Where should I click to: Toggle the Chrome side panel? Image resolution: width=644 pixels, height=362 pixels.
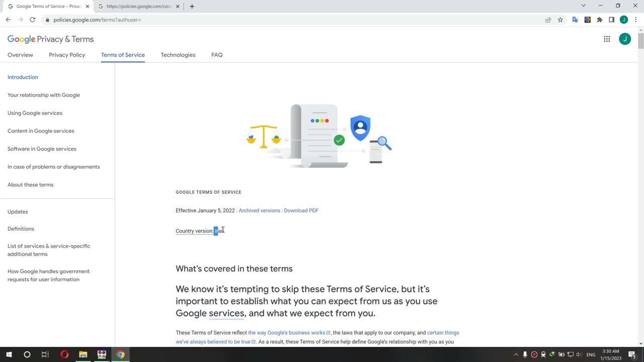pos(611,20)
